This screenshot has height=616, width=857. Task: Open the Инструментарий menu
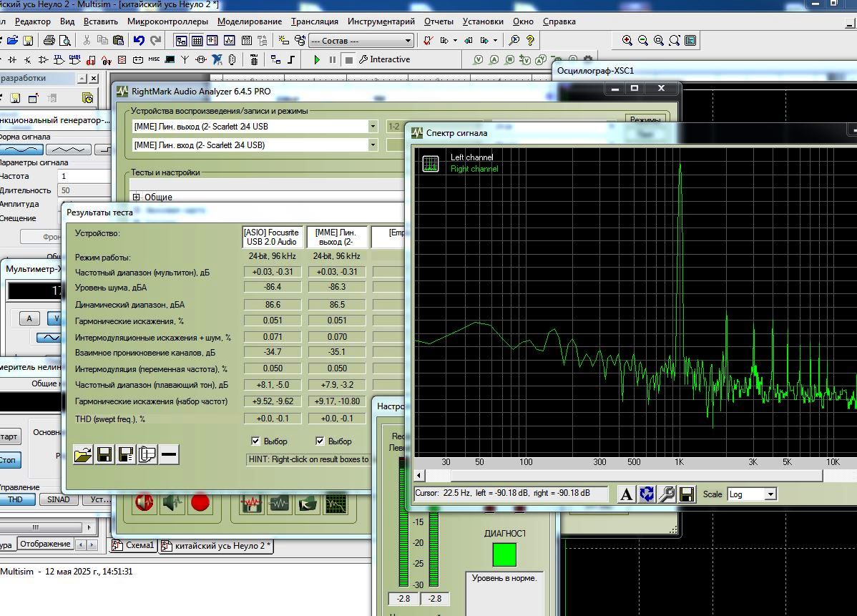381,22
